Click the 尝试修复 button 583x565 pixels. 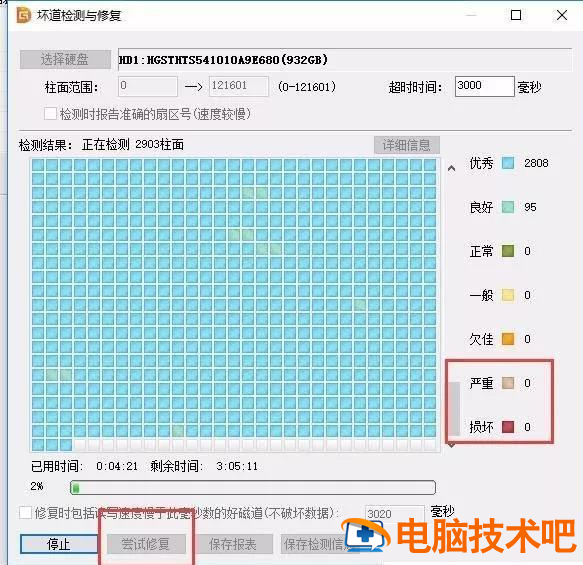(146, 544)
